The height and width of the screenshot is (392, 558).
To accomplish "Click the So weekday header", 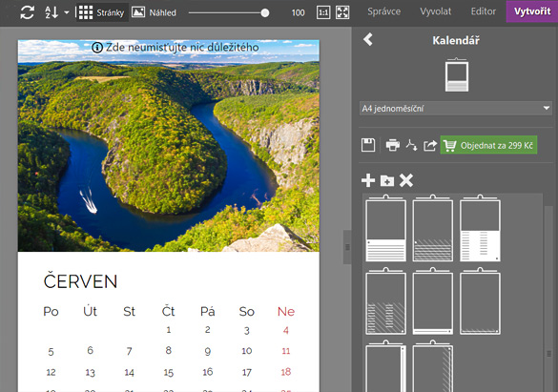I will (247, 311).
